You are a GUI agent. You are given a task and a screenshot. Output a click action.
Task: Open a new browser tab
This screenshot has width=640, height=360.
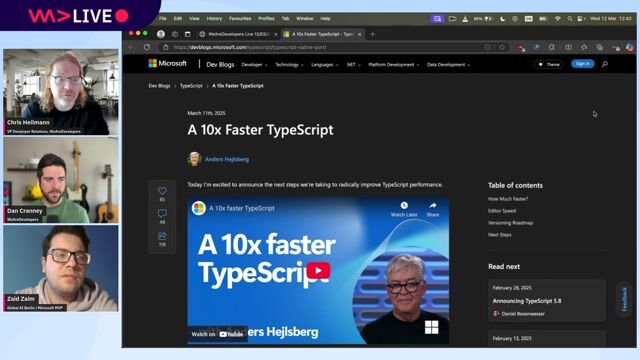pos(372,34)
